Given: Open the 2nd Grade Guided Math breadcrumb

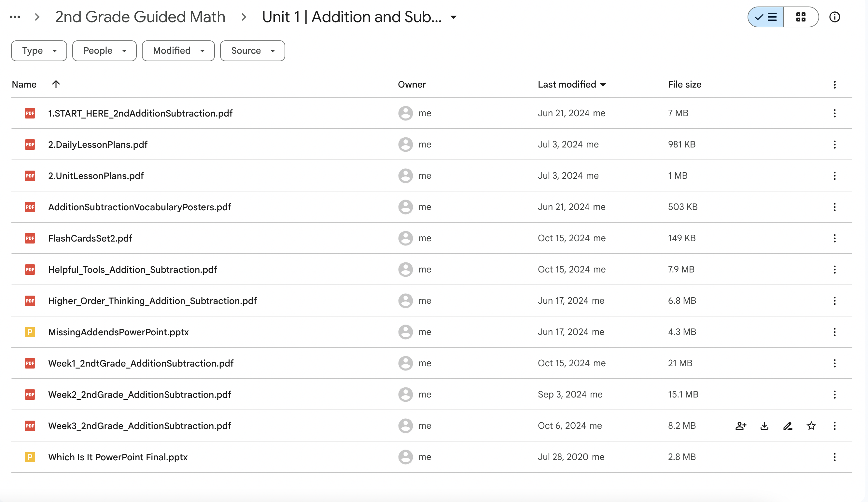Looking at the screenshot, I should (x=140, y=16).
